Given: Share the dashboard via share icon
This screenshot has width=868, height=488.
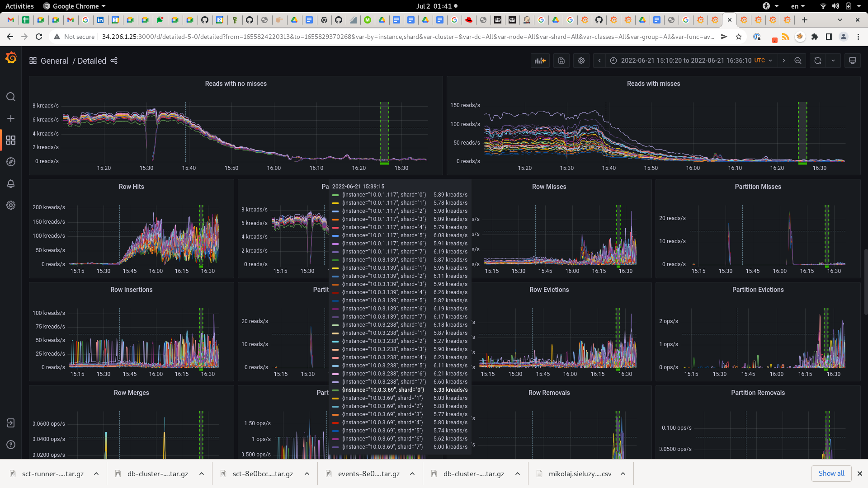Looking at the screenshot, I should click(114, 61).
